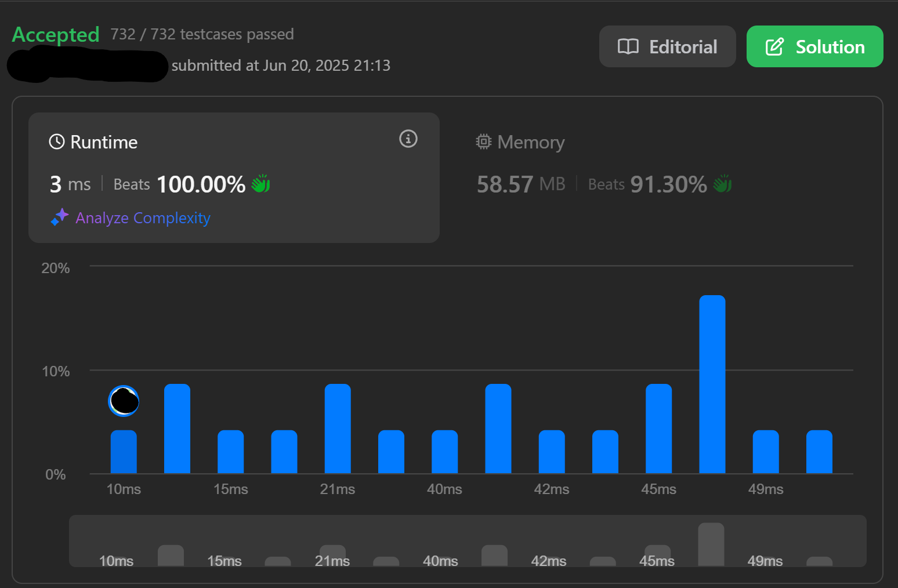
Task: Click the 49ms label in the mini range chart
Action: click(765, 561)
